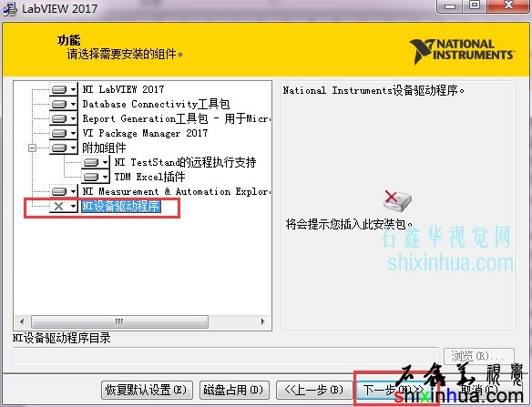Click the 磁盘占用 button
Image resolution: width=532 pixels, height=407 pixels.
(234, 390)
